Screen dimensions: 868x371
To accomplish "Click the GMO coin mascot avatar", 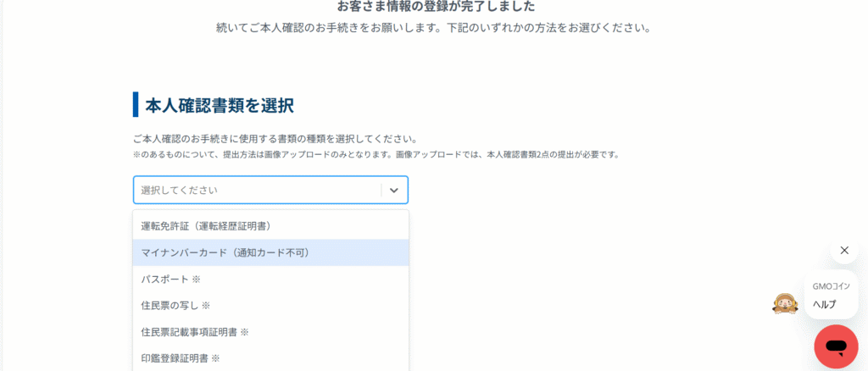I will 785,303.
